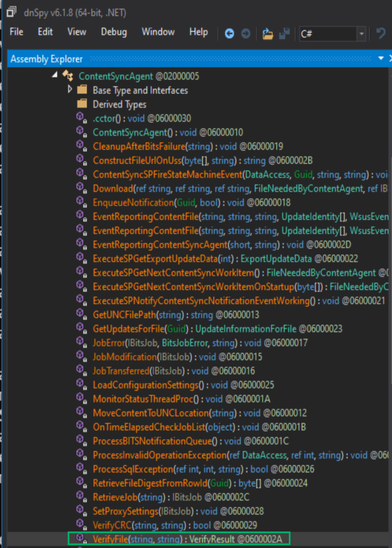Click the VerifyFile method icon

click(x=82, y=538)
